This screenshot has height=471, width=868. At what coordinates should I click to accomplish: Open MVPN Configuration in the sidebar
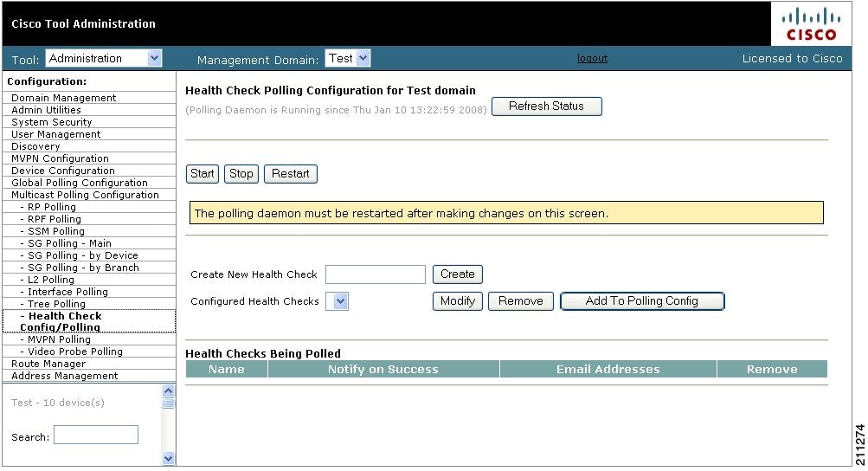[60, 159]
